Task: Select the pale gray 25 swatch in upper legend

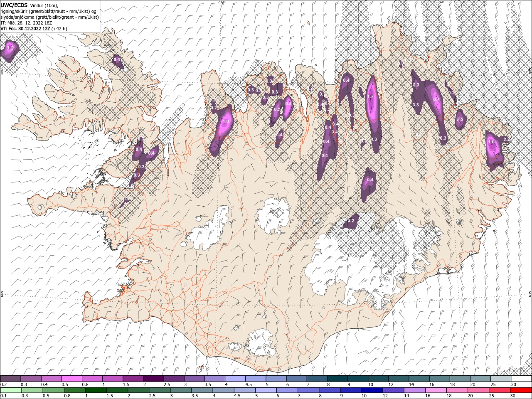Action: [x=501, y=379]
